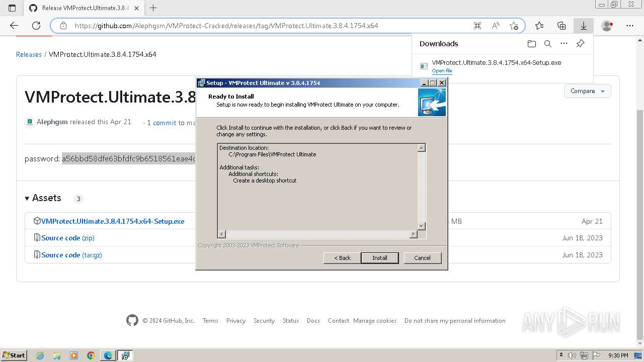Open File Explorer from taskbar
This screenshot has height=362, width=644.
57,355
